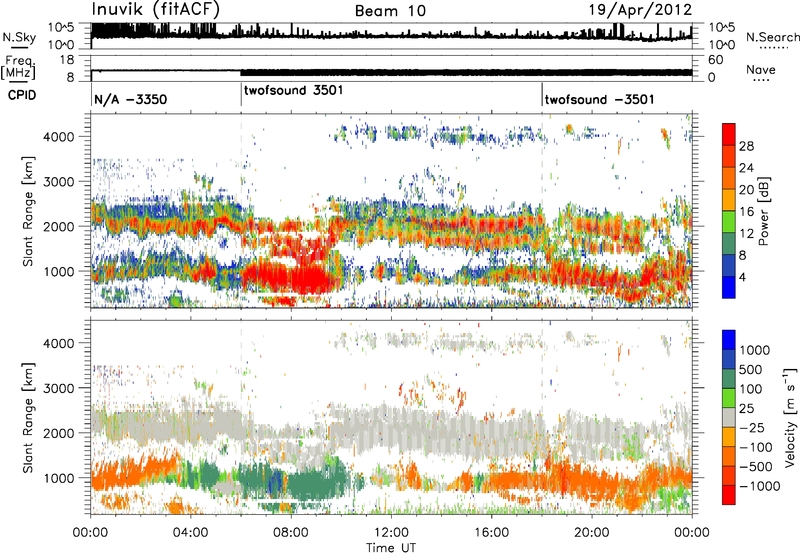Click the "-500" label on the velocity colorbar
Screen dimensions: 800x554
(755, 467)
